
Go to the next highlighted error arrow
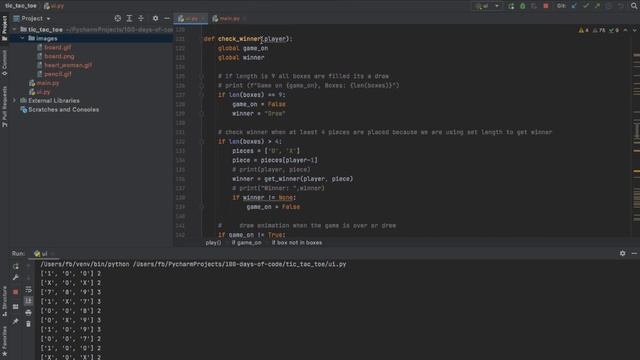[x=634, y=30]
